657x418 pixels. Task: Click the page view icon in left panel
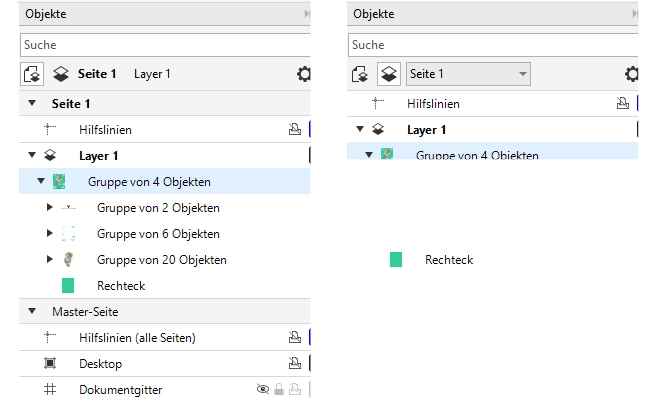[31, 74]
